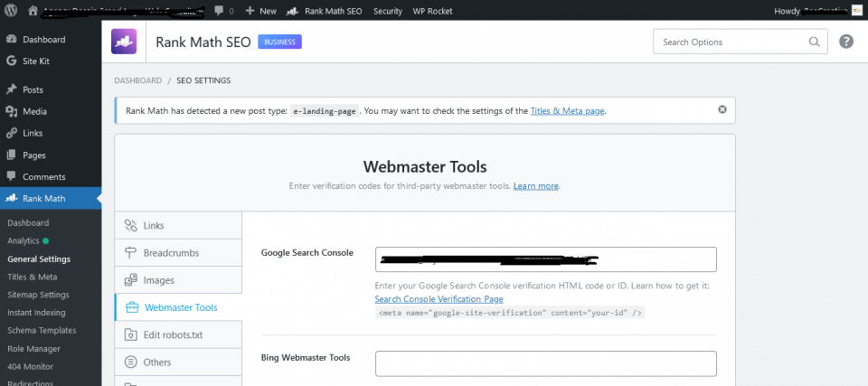Click the Comments bubble icon in sidebar
Viewport: 868px width, 386px height.
pos(11,176)
